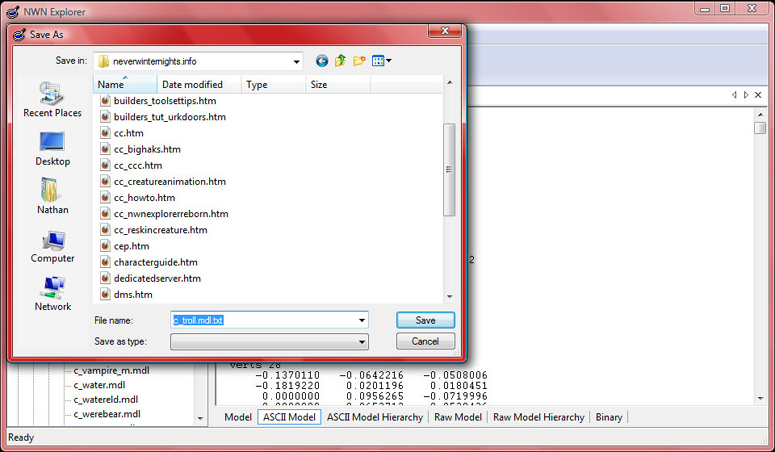Switch to the Model tab

tap(238, 417)
